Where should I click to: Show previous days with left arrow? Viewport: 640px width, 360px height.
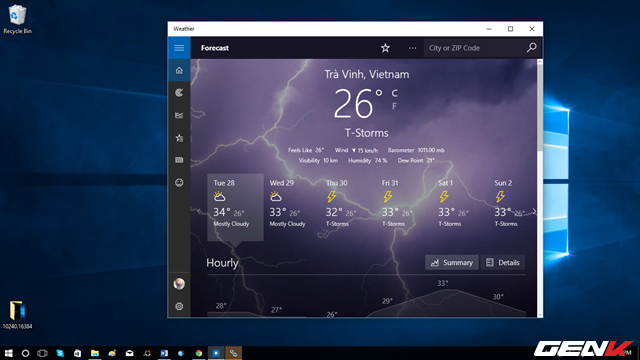coord(199,211)
